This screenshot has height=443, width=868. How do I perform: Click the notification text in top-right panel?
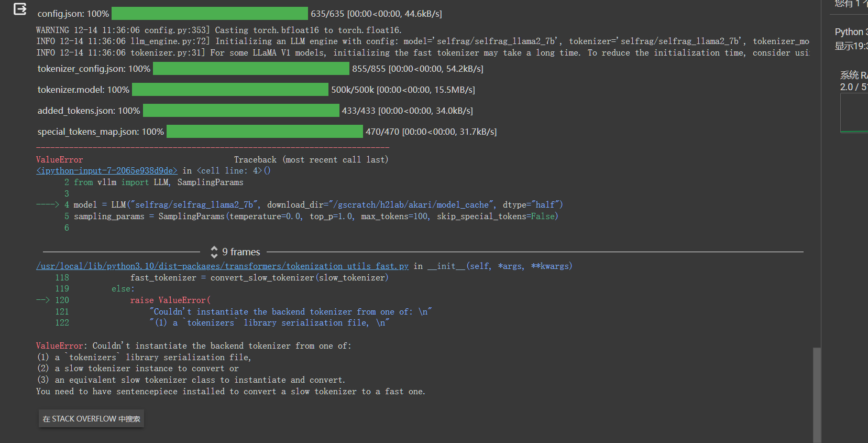[x=851, y=4]
